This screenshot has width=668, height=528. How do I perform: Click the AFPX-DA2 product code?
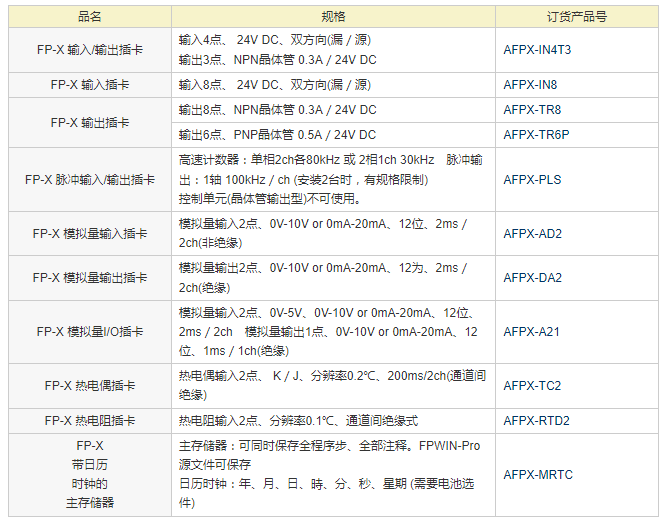tap(532, 278)
